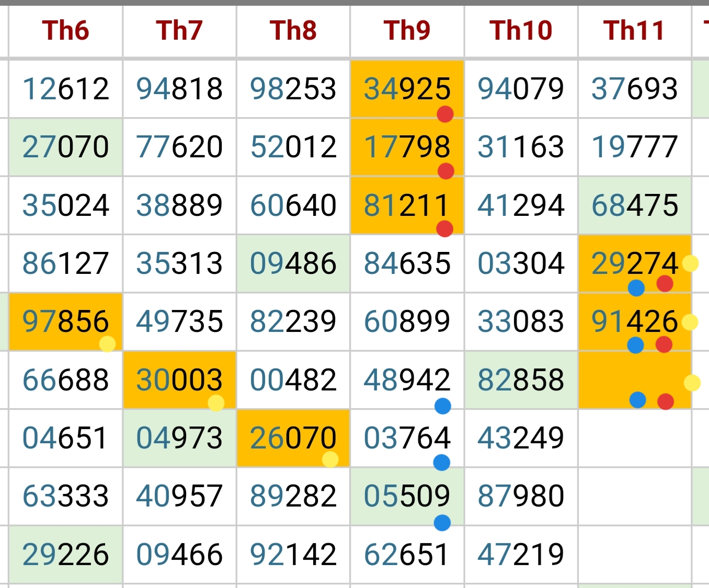
Task: Click the number 94818 in Th7
Action: click(x=179, y=88)
